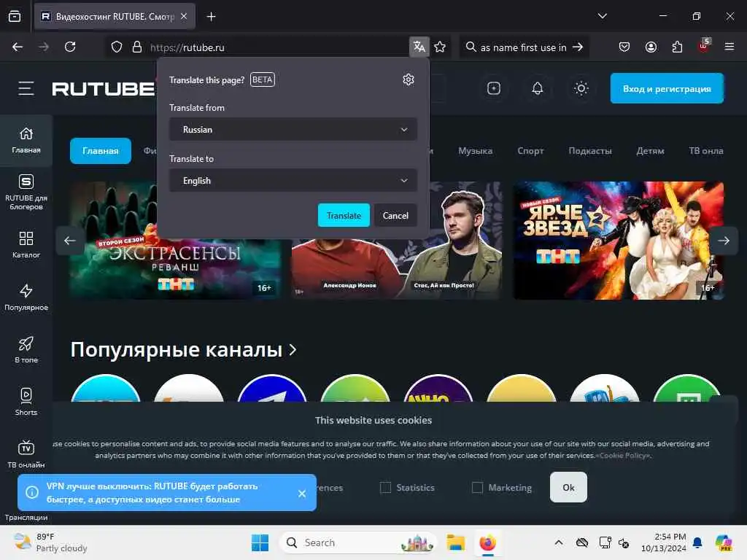Select the Спорт category tab

tap(530, 151)
